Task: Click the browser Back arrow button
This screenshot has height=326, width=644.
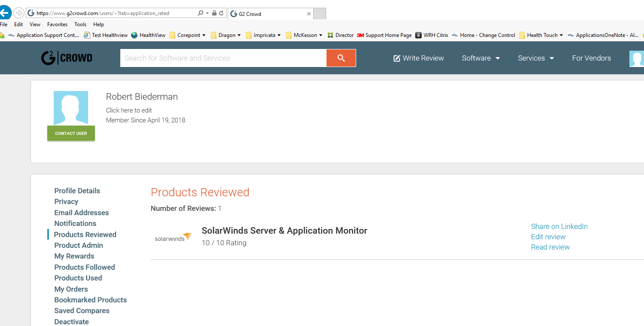Action: click(4, 13)
